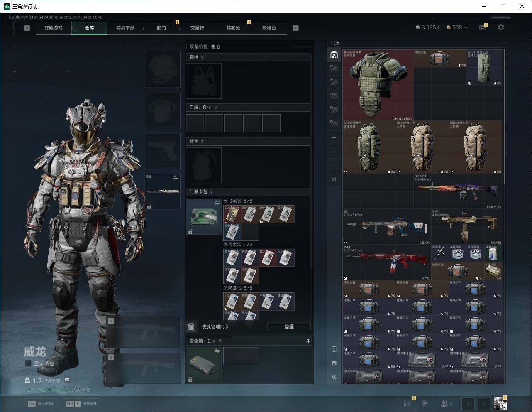Select the 仓库 tab
Image resolution: width=532 pixels, height=412 pixels.
click(x=89, y=28)
